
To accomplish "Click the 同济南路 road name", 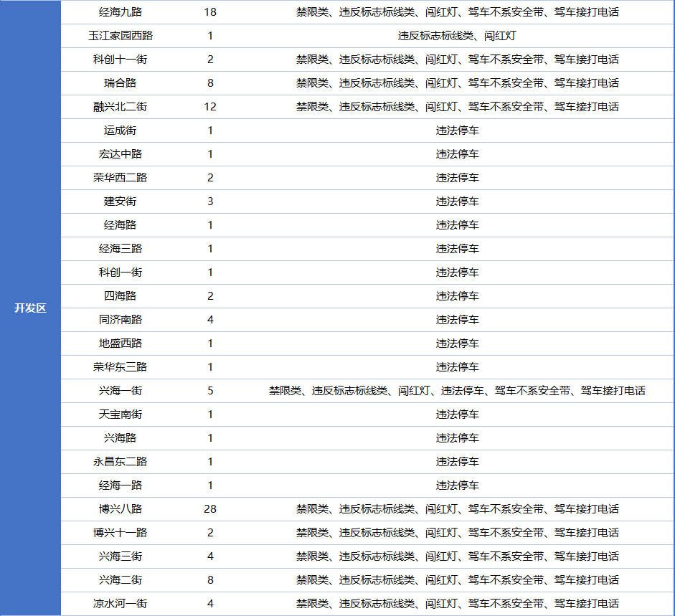I will pos(120,320).
